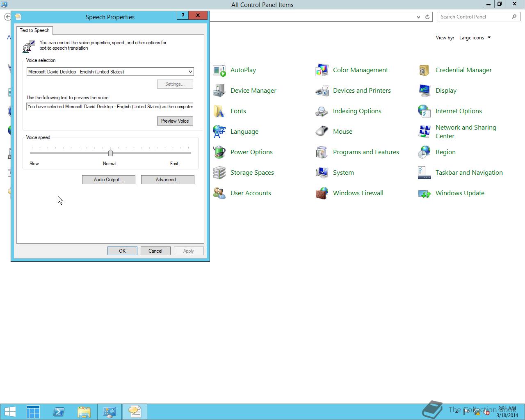The image size is (525, 420).
Task: Open File Explorer from the taskbar
Action: [x=84, y=412]
